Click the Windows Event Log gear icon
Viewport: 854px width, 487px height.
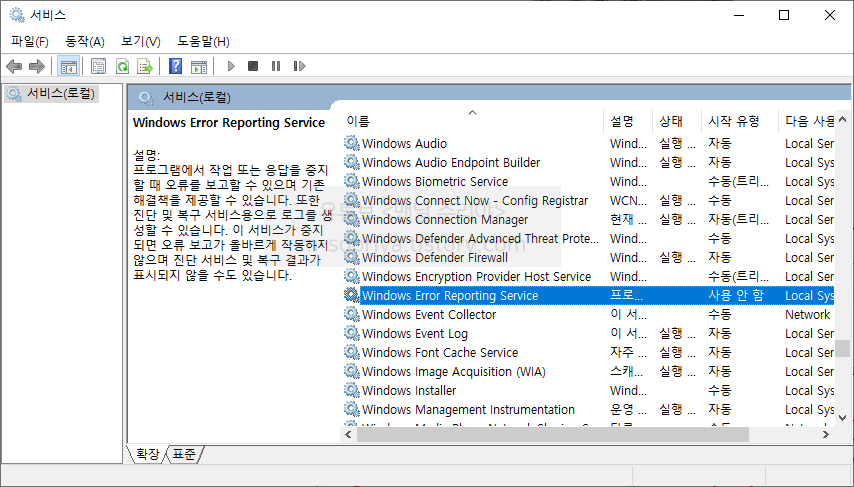click(352, 333)
